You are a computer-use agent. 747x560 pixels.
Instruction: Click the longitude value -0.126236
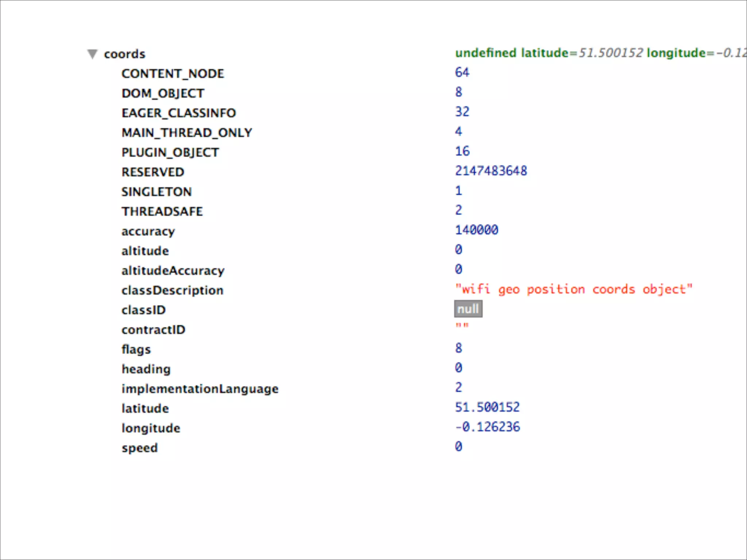[487, 427]
